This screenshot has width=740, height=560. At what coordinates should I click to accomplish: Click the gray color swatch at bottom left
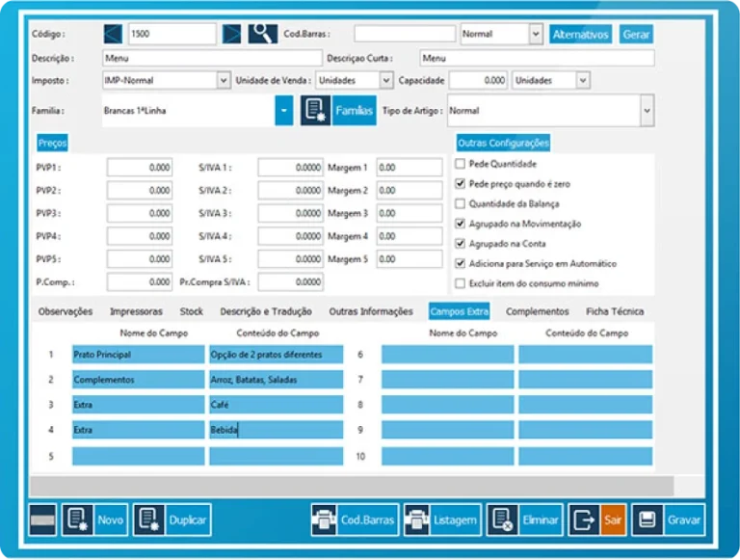(x=43, y=520)
